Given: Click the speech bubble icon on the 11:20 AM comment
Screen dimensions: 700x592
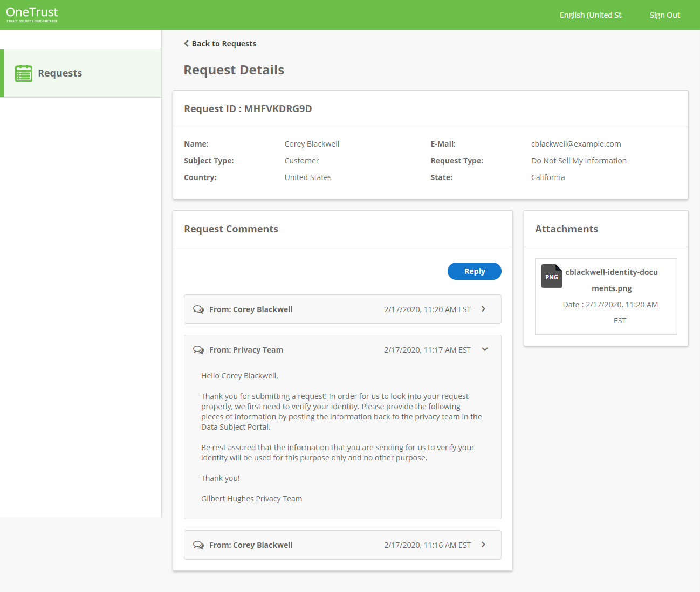Looking at the screenshot, I should [198, 309].
